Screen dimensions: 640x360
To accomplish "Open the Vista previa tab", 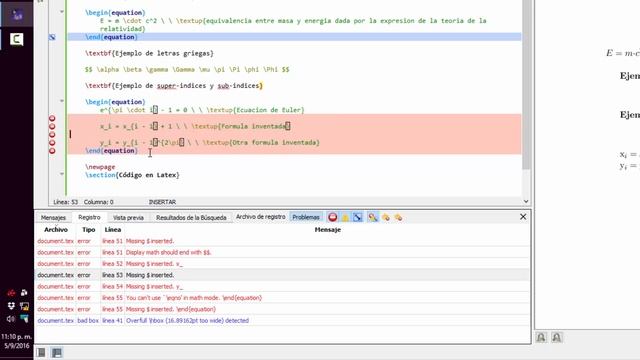I will click(x=128, y=218).
